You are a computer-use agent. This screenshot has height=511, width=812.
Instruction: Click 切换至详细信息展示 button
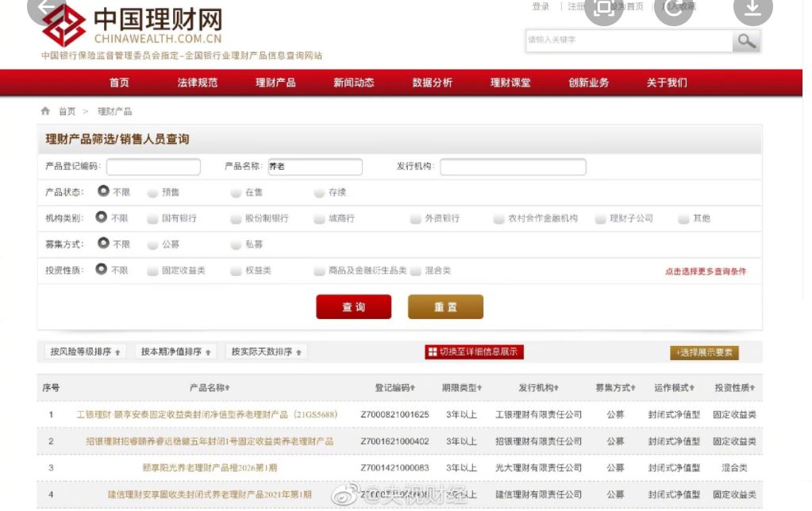pyautogui.click(x=474, y=352)
